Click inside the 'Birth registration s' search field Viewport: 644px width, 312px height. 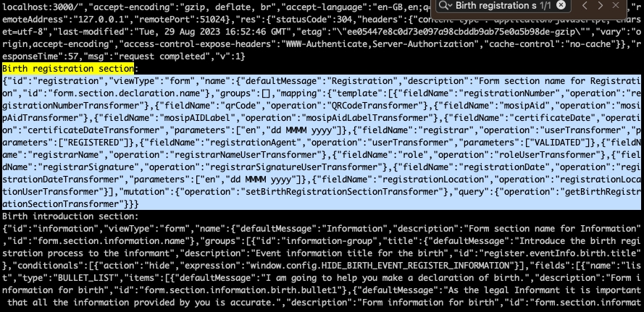495,5
